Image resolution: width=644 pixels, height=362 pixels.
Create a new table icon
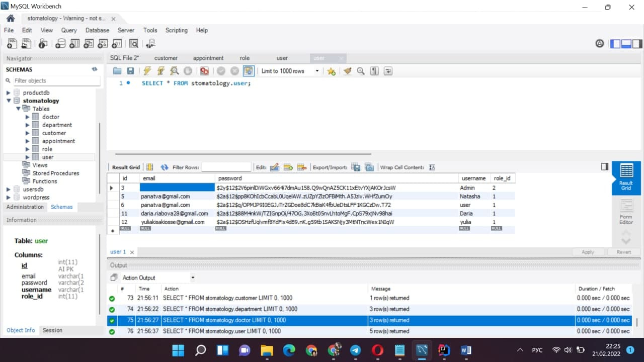point(74,44)
